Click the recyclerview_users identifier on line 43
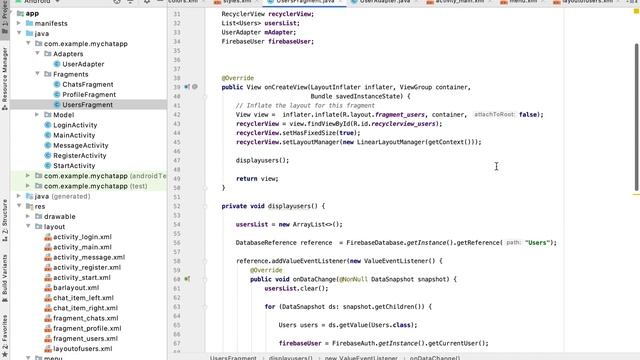 [x=404, y=124]
